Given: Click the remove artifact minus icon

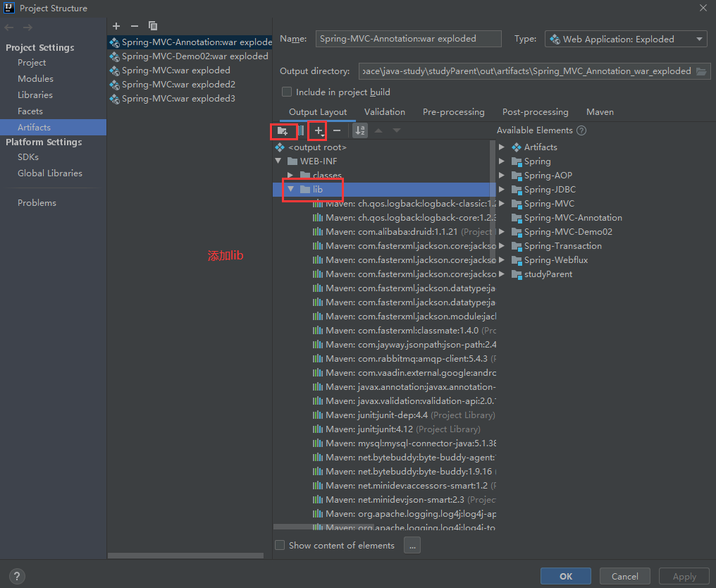Looking at the screenshot, I should (x=134, y=26).
